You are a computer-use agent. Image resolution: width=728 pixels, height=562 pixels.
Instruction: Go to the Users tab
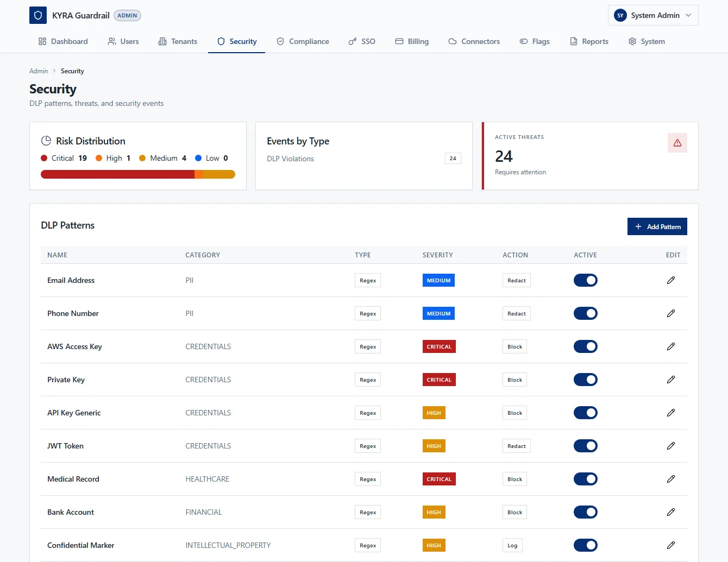(x=123, y=41)
